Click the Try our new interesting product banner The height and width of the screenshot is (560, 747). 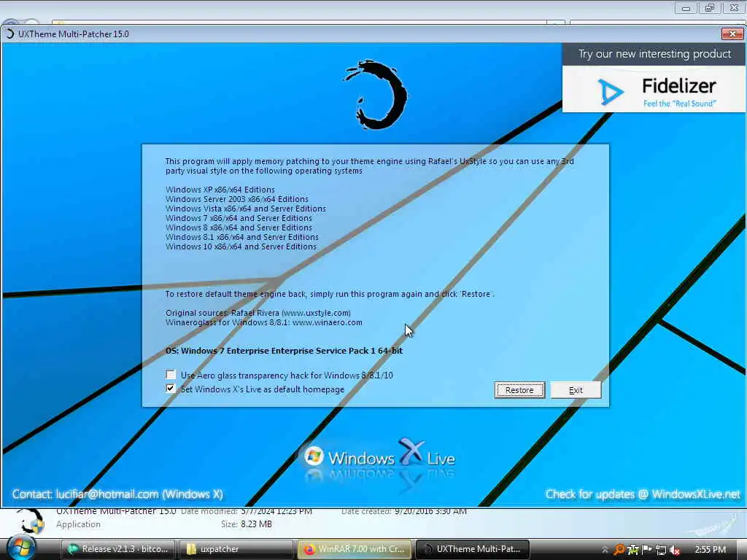point(654,54)
